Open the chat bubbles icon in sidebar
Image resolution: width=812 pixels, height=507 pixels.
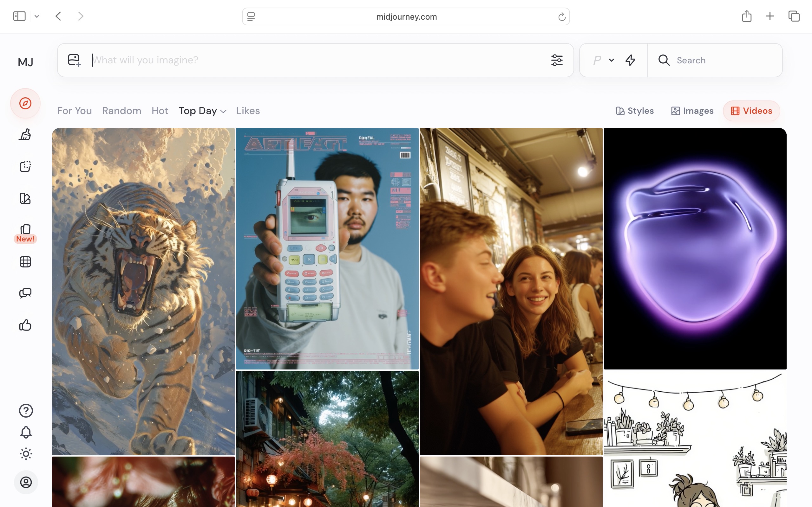(25, 293)
